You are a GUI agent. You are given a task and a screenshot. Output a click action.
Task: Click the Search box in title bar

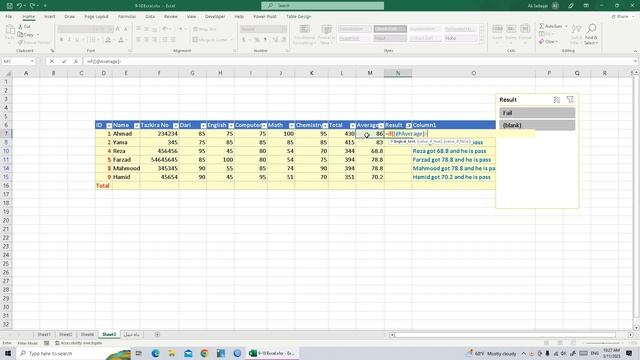pyautogui.click(x=322, y=5)
